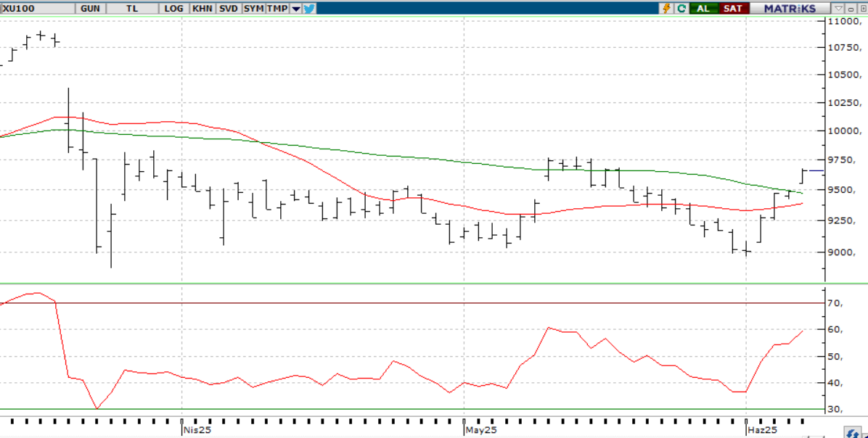868x438 pixels.
Task: Share chart via the Twitter bird icon
Action: click(309, 8)
